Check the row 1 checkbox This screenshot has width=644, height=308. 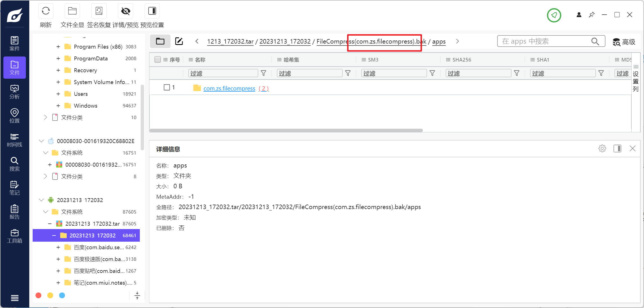[167, 87]
